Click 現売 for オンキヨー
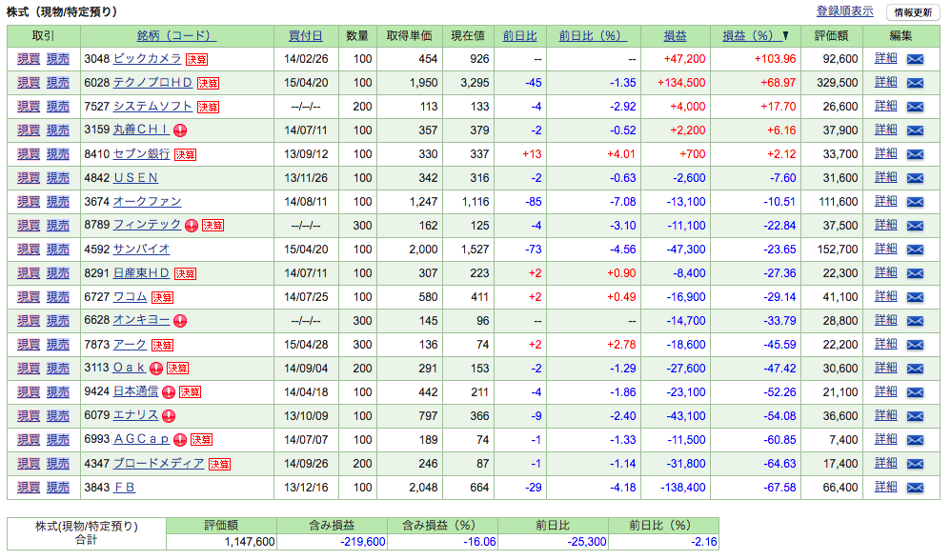 coord(58,321)
